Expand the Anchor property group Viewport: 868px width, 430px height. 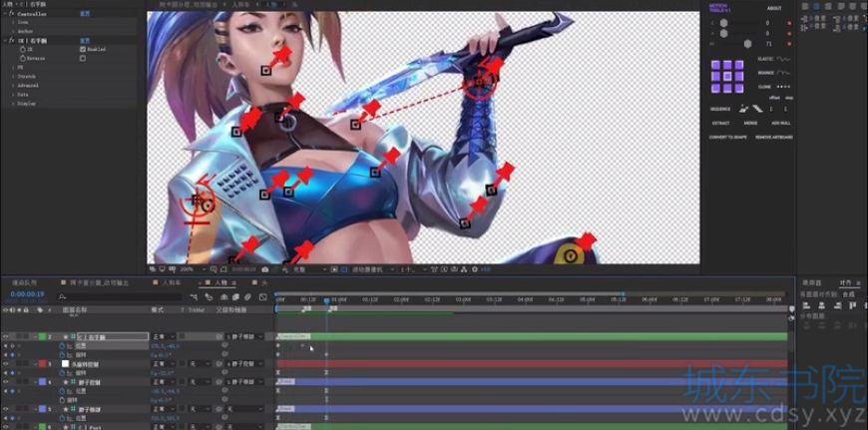13,31
